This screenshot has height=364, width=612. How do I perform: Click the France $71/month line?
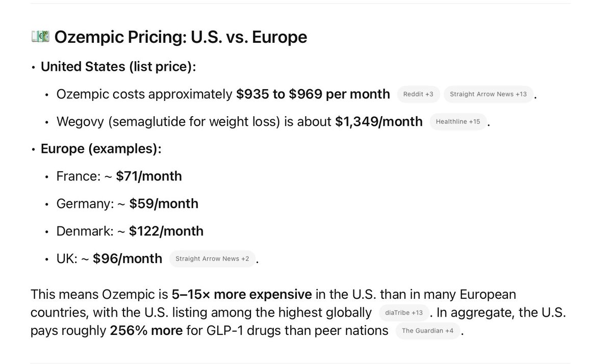coord(119,176)
